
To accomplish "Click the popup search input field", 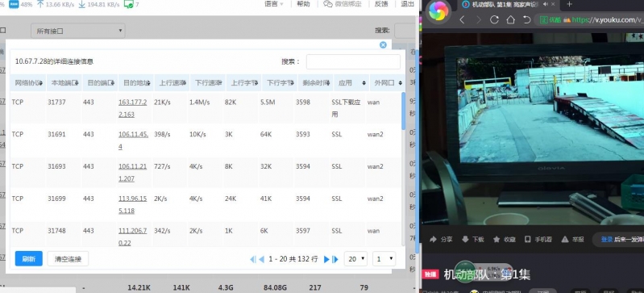I will pyautogui.click(x=353, y=61).
